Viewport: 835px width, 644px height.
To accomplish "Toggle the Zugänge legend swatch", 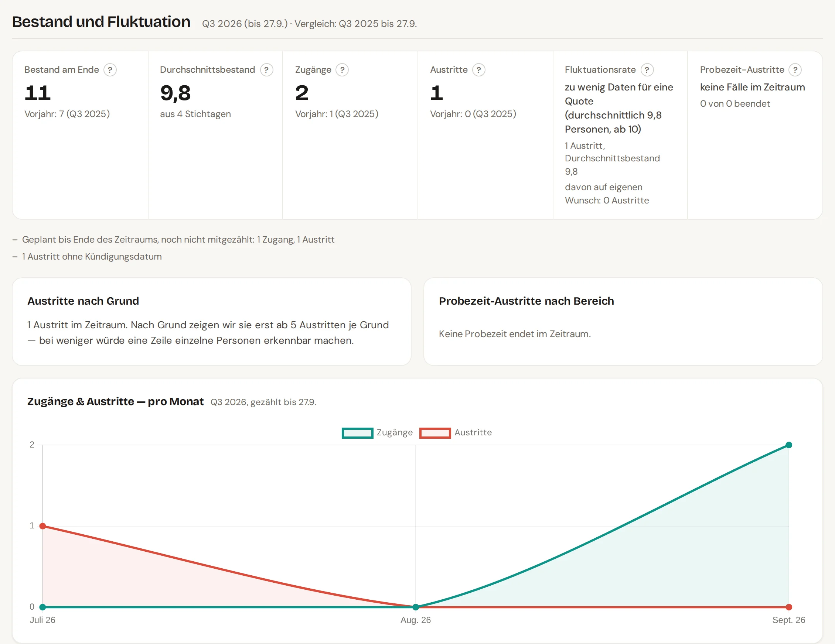I will coord(358,433).
